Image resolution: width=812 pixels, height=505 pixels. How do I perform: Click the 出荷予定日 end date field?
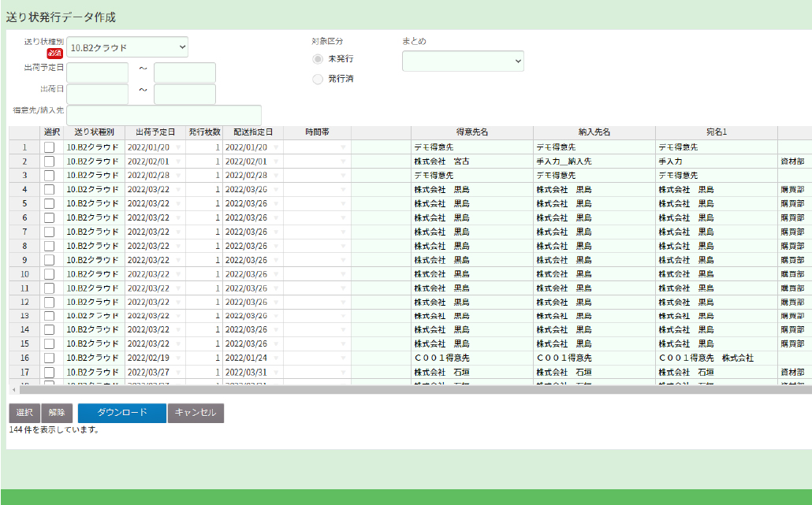point(185,72)
